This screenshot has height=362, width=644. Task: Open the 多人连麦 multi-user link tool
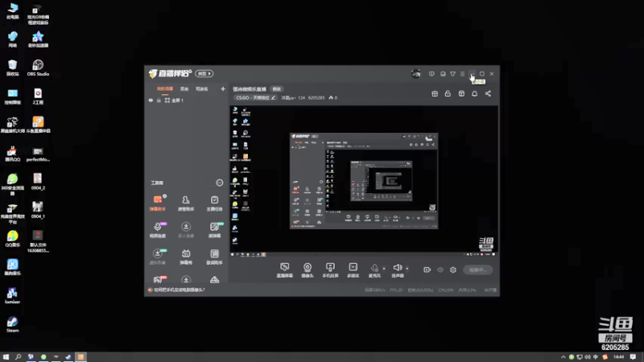[186, 230]
